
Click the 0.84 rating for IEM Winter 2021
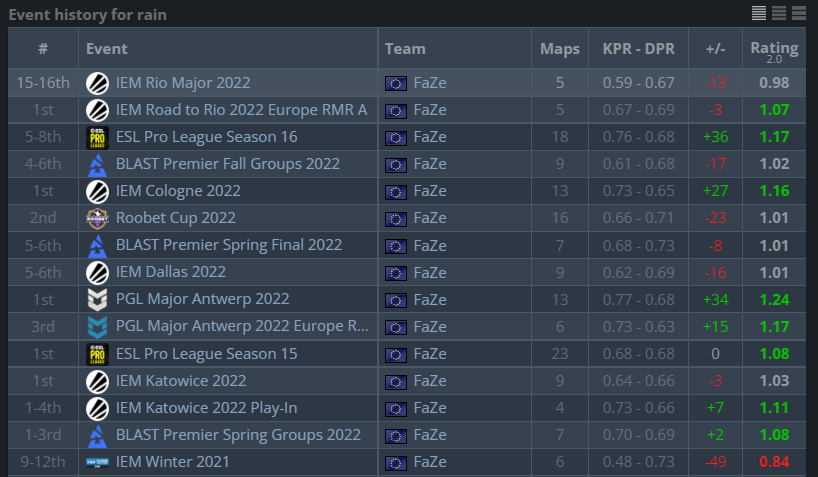click(774, 462)
